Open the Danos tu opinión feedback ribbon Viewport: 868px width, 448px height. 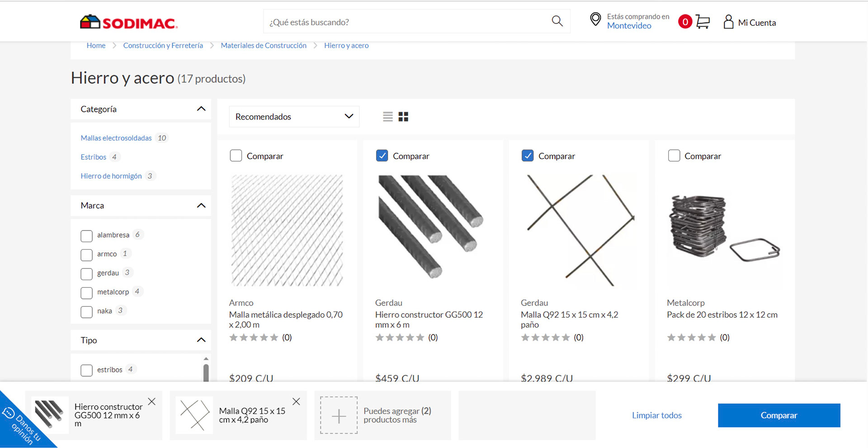click(23, 425)
